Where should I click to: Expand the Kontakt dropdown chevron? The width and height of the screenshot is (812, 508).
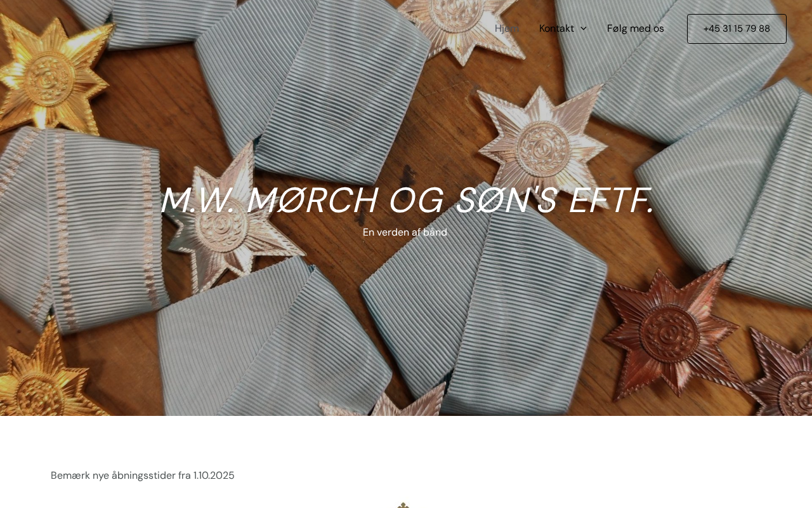[584, 29]
